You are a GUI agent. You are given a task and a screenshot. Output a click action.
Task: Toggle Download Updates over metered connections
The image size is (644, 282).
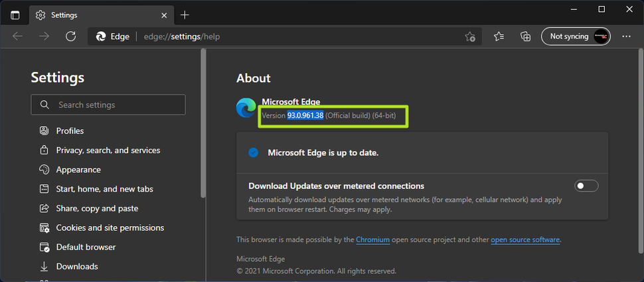(x=586, y=186)
